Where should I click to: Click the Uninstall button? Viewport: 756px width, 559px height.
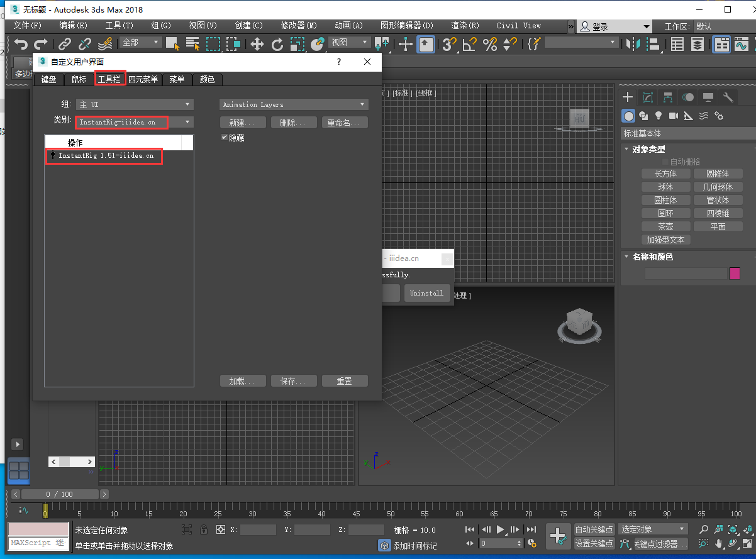coord(427,293)
